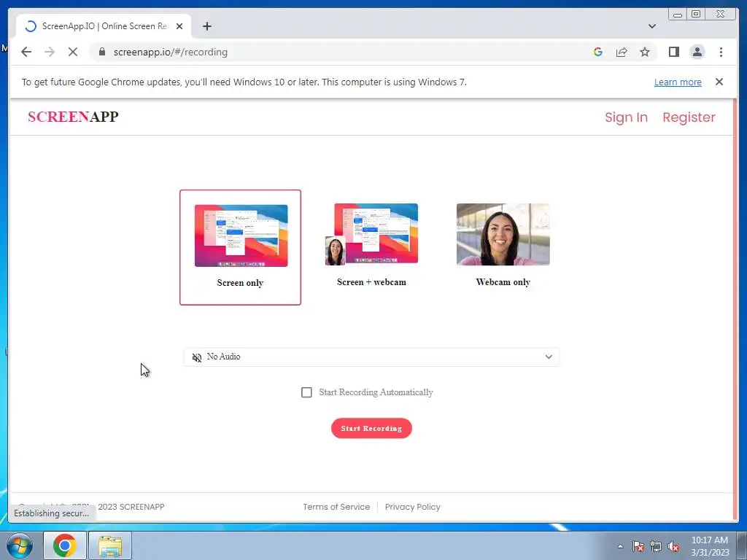Image resolution: width=747 pixels, height=560 pixels.
Task: Open a new tab with the plus icon
Action: (206, 26)
